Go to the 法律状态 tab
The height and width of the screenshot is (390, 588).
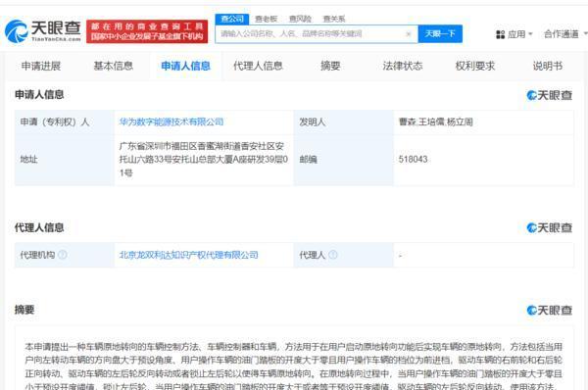403,66
